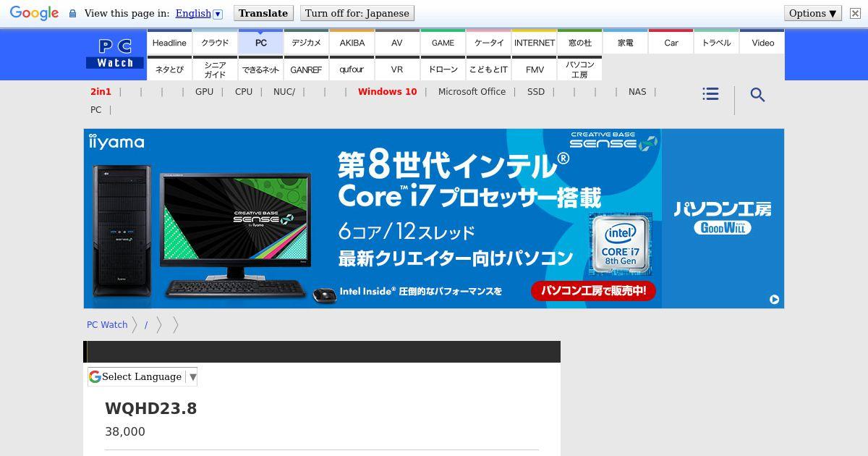Open the こどもとIT tab
The height and width of the screenshot is (456, 868).
pos(489,69)
